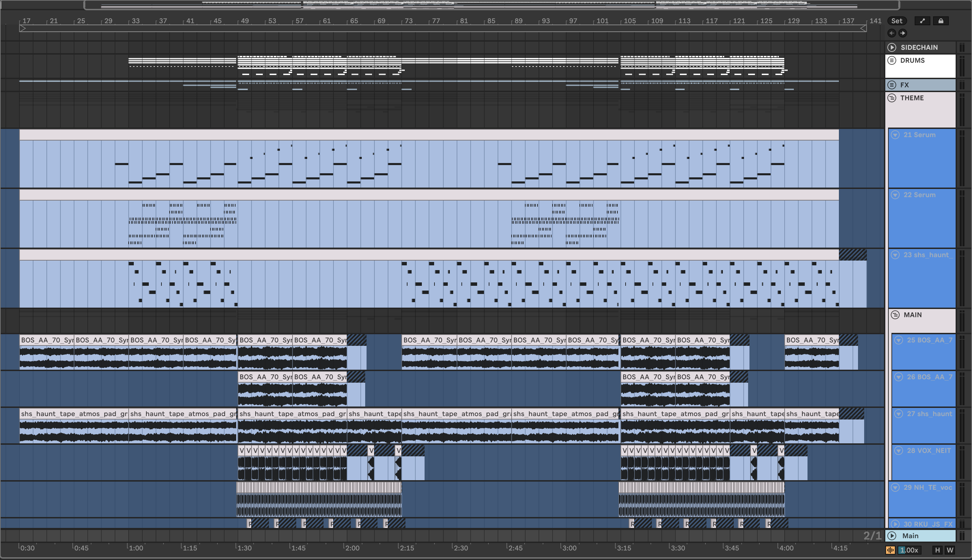Click the DRUMS track level meter

tap(962, 66)
